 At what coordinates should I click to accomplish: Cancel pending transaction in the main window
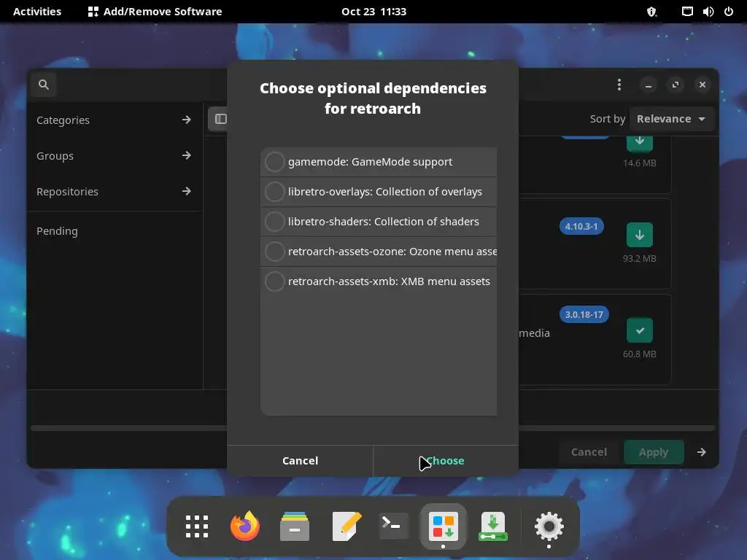click(589, 452)
